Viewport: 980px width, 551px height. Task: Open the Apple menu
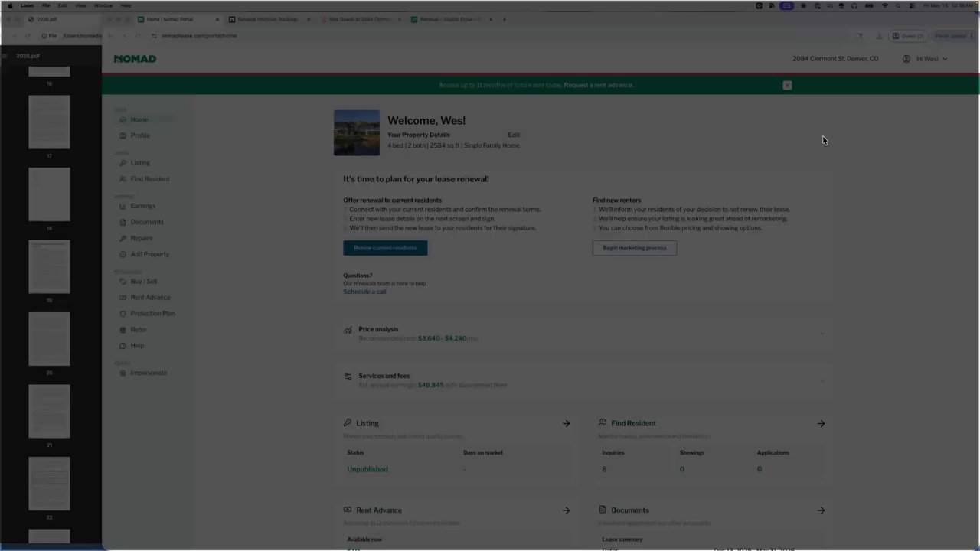point(10,5)
